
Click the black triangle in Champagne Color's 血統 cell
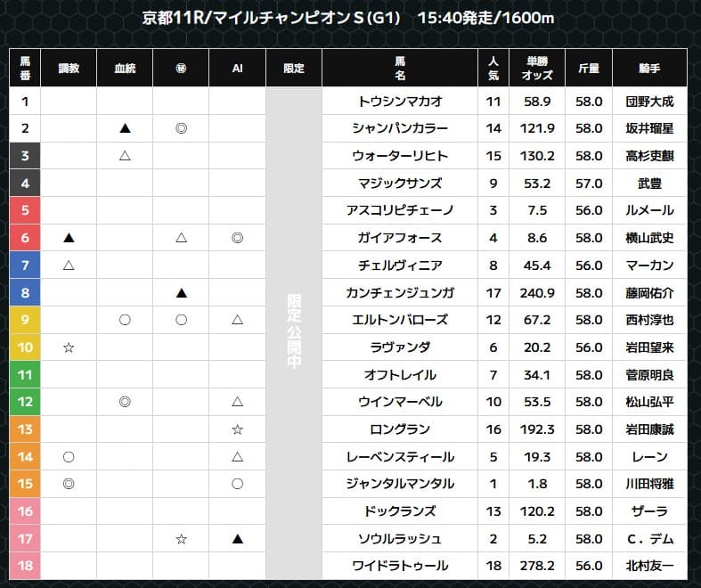125,128
